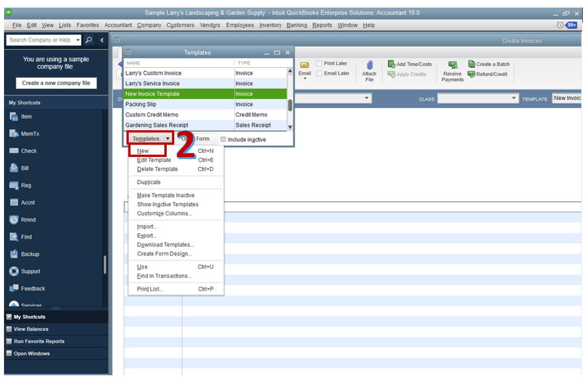Select the Gardening Sales Receipt row
The width and height of the screenshot is (588, 387).
[x=206, y=126]
